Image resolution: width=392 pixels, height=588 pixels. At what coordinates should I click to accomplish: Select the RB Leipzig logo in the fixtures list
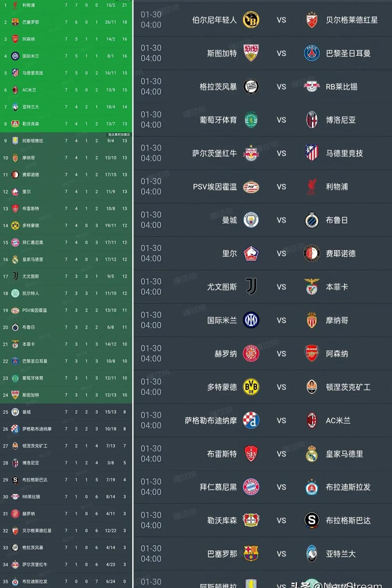coord(312,87)
